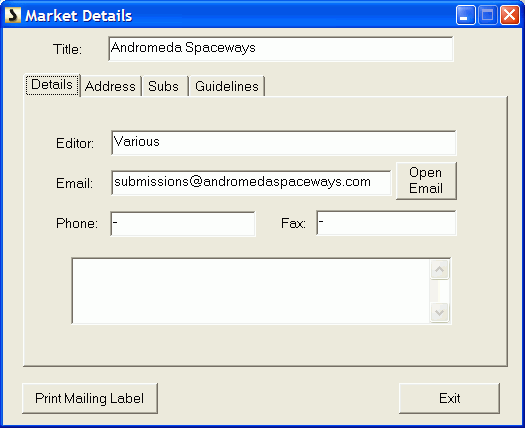Click the Editor field containing Various
Image resolution: width=525 pixels, height=428 pixels.
click(x=284, y=143)
